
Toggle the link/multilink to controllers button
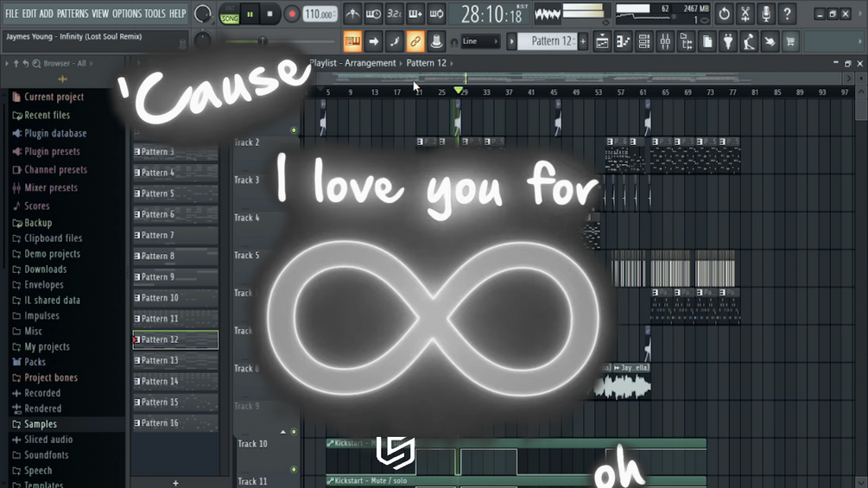point(415,41)
